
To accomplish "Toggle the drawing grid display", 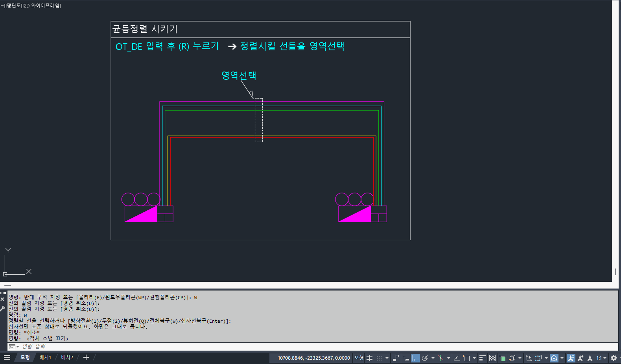I will 369,358.
